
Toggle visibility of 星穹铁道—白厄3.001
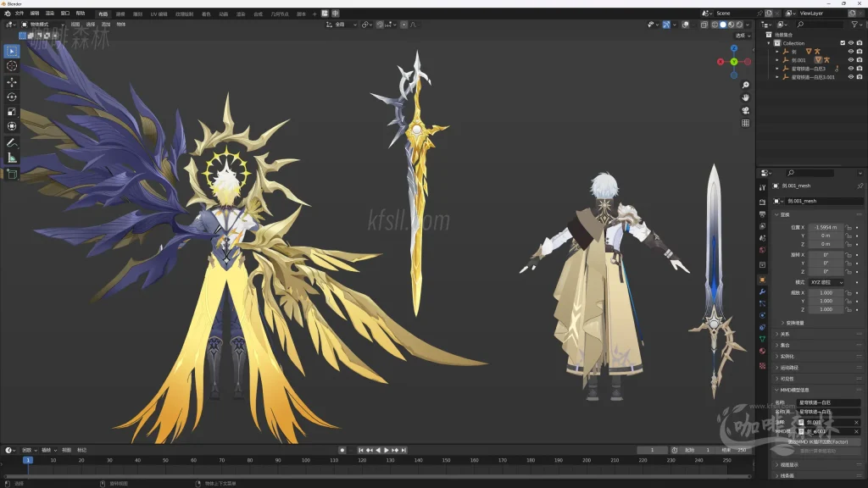[x=851, y=77]
